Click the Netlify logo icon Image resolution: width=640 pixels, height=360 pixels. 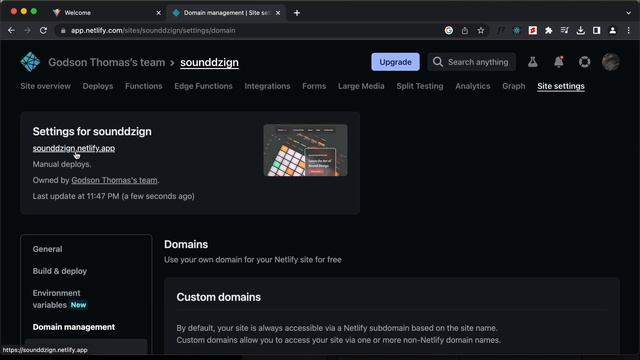[x=30, y=62]
